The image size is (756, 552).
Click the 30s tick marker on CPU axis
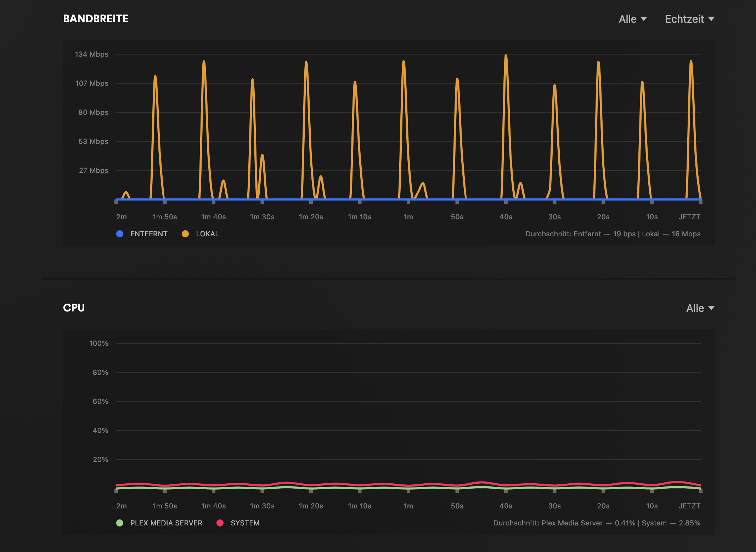pos(554,491)
